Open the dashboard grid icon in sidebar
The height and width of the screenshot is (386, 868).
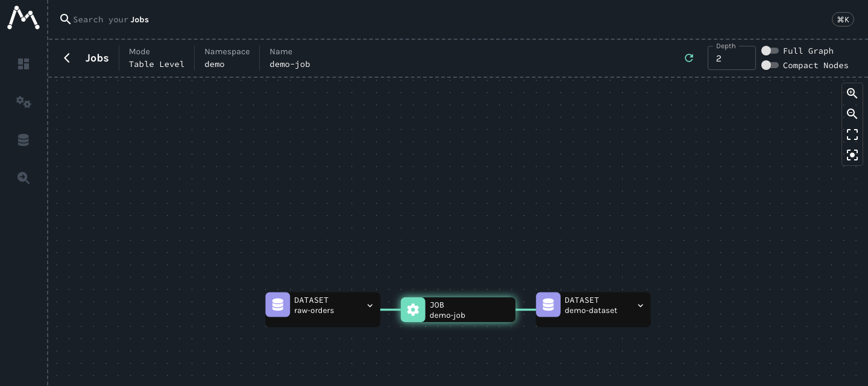[x=24, y=64]
